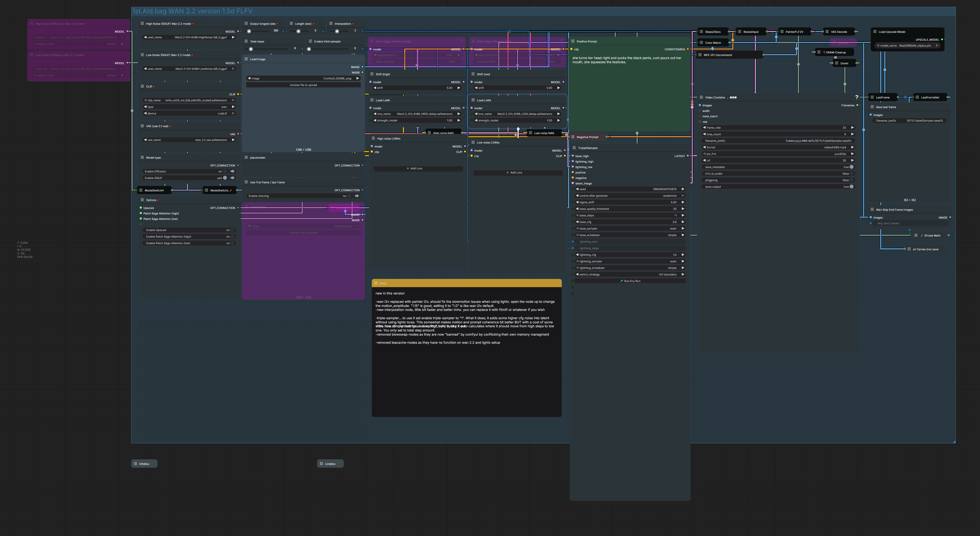Click the Video Combine help question mark
This screenshot has width=980, height=536.
click(x=856, y=97)
